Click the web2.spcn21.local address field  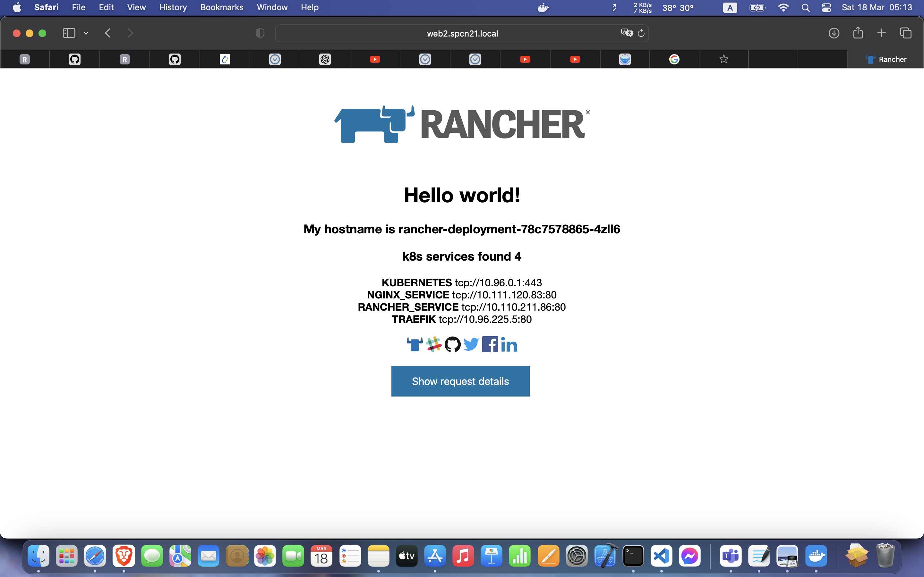[462, 34]
